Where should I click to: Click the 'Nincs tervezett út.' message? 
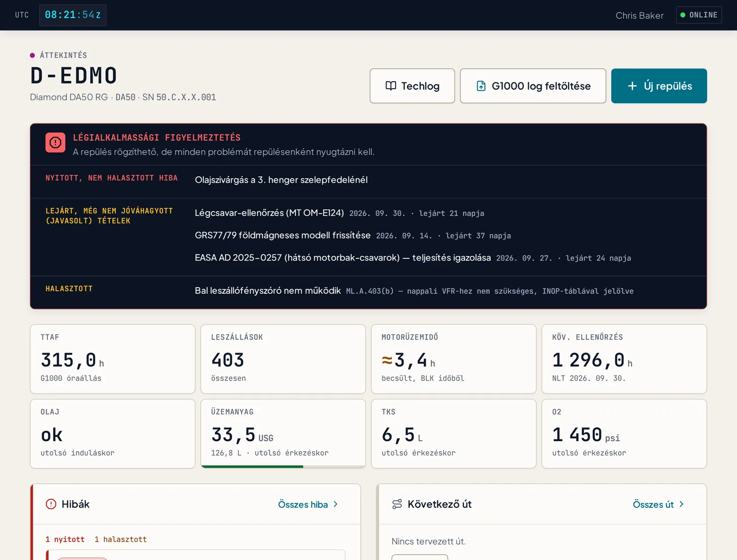click(x=429, y=541)
